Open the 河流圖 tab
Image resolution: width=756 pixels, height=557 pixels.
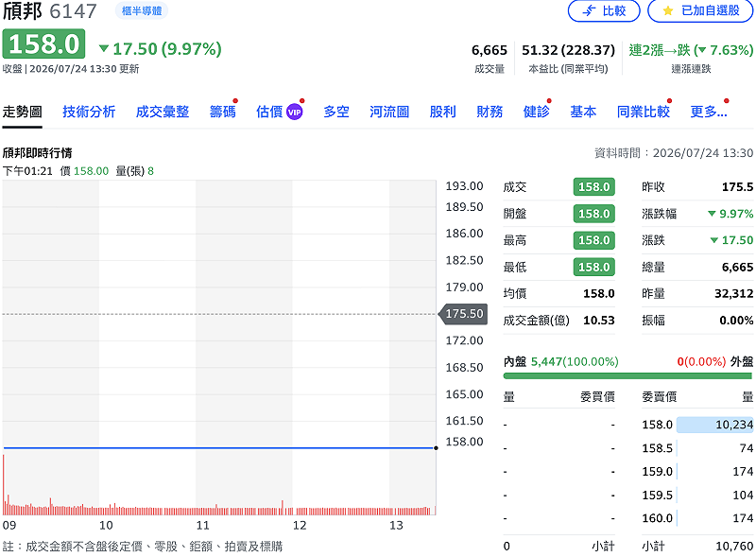click(389, 112)
